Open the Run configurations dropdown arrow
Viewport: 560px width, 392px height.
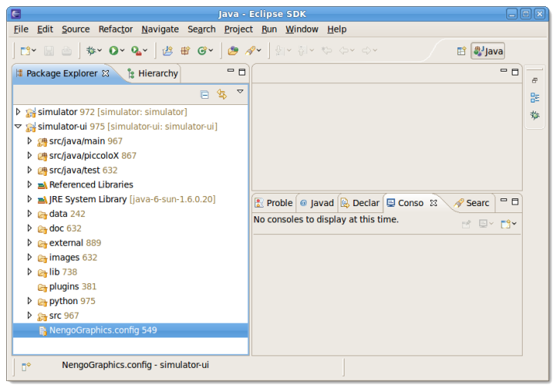(x=123, y=51)
